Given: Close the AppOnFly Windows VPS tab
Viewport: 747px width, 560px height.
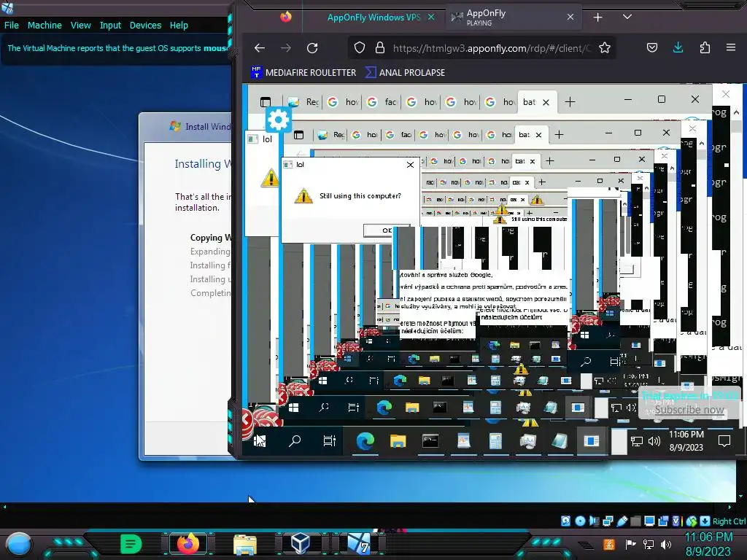Looking at the screenshot, I should click(x=431, y=17).
